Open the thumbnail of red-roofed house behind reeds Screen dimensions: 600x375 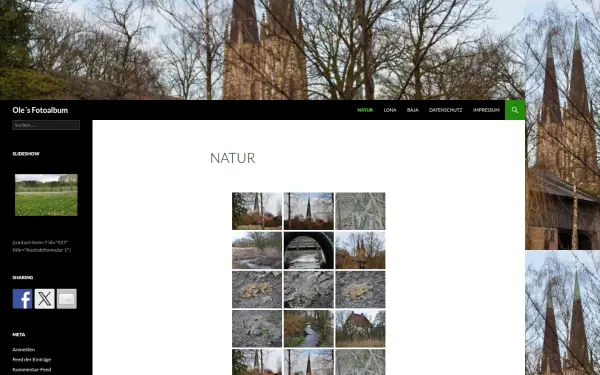[x=360, y=329]
